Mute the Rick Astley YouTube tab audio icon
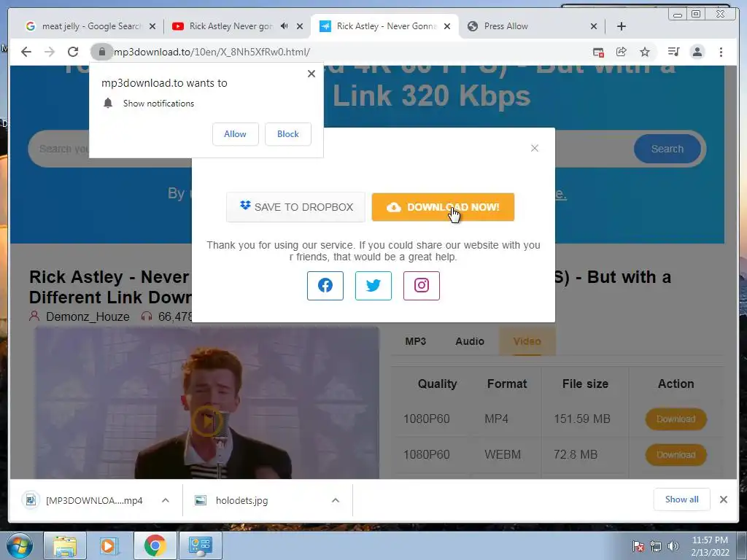Viewport: 747px width, 560px height. click(x=285, y=26)
